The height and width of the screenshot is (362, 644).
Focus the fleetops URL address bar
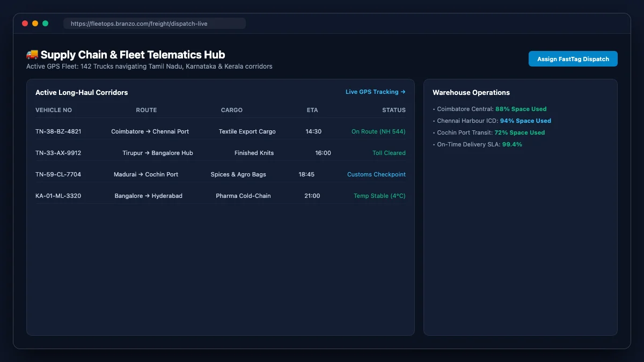tap(155, 24)
